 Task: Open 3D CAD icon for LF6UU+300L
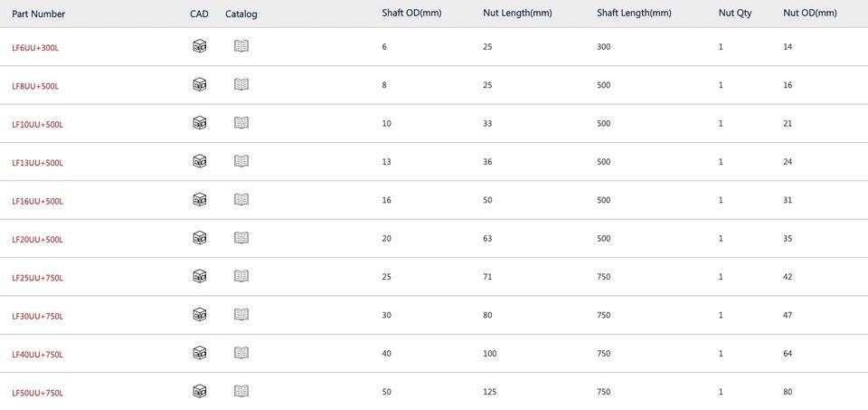199,46
